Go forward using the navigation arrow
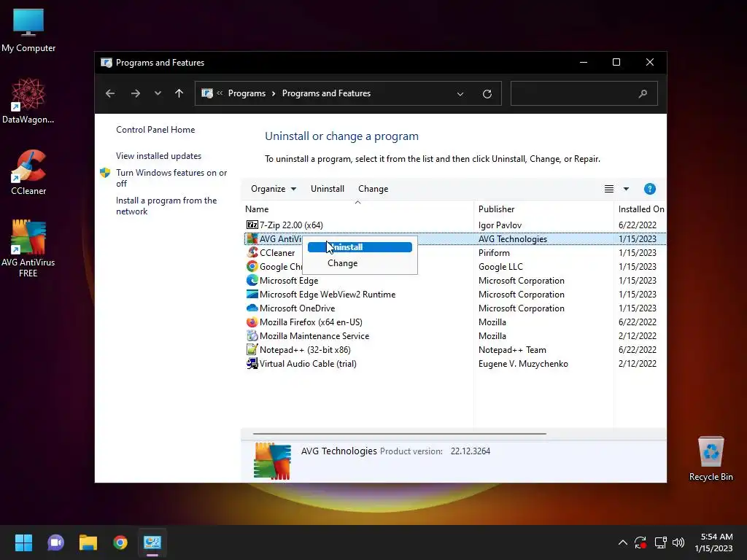Viewport: 747px width, 560px height. tap(135, 93)
